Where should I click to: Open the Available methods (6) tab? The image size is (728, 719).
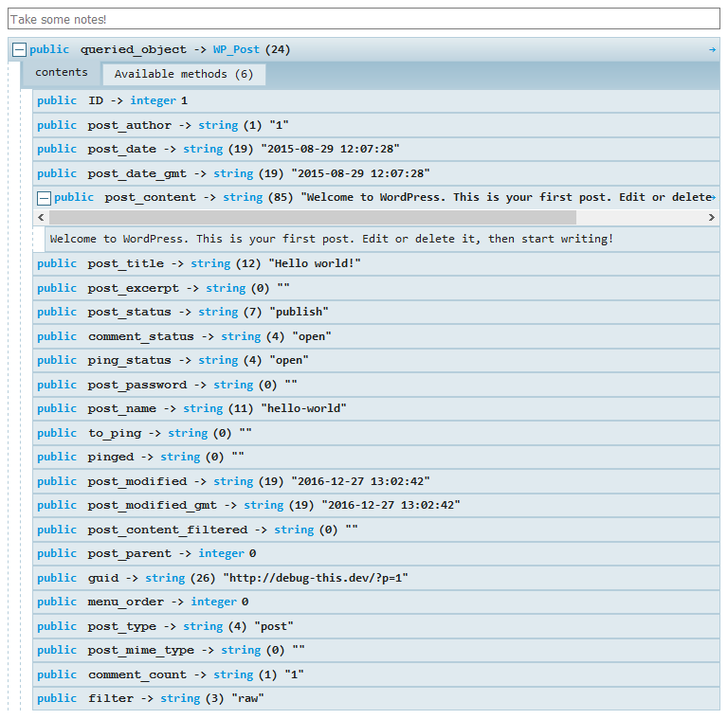[184, 74]
